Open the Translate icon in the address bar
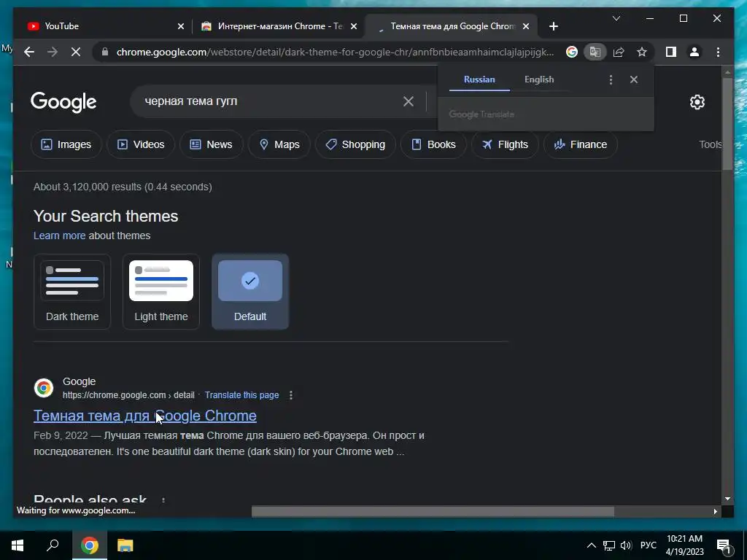This screenshot has width=747, height=560. (595, 52)
